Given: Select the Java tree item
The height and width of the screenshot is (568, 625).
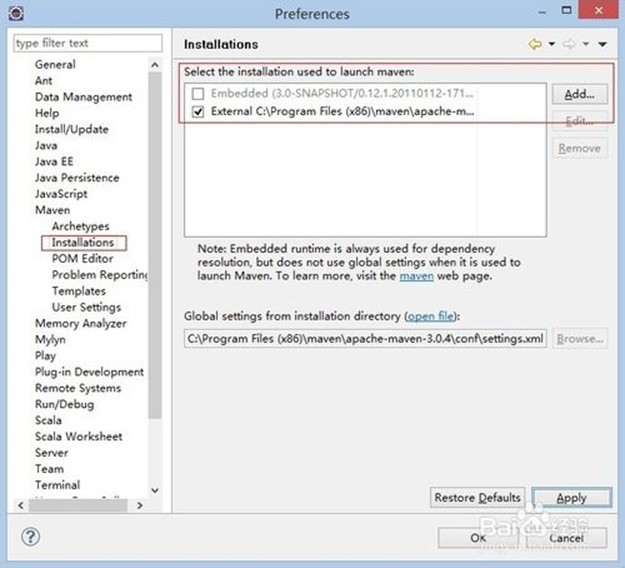Looking at the screenshot, I should (x=46, y=145).
